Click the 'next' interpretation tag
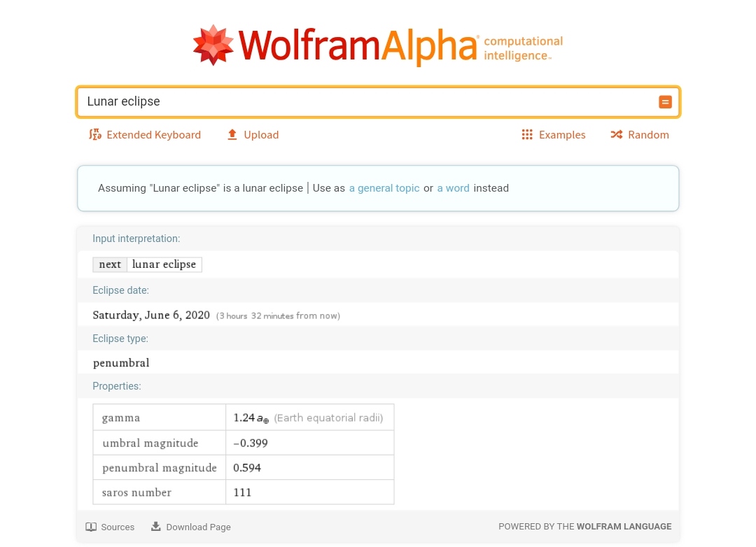This screenshot has height=547, width=756. point(110,264)
